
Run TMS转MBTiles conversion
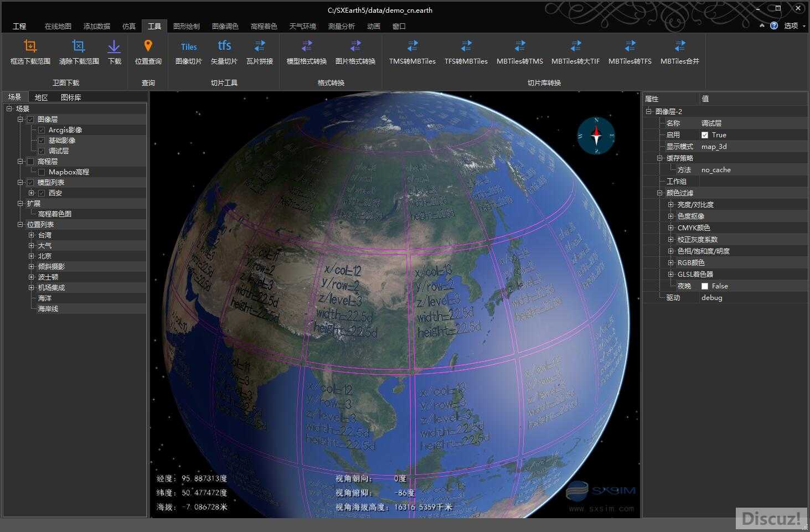point(412,46)
